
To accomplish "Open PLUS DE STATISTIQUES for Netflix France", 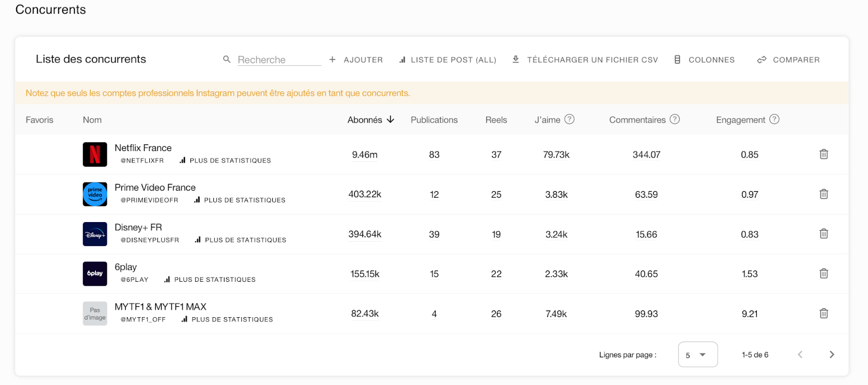I will (x=225, y=160).
